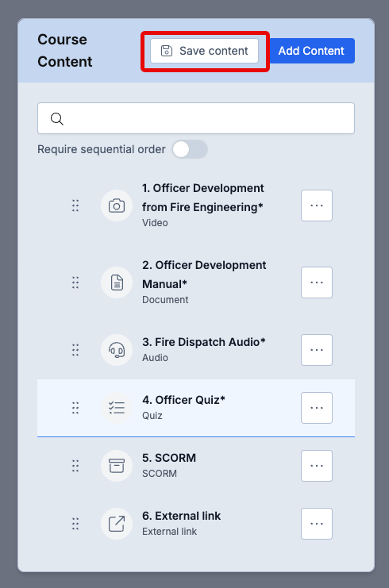Toggle Require sequential order switch
Screen dimensions: 389x588
click(x=190, y=150)
